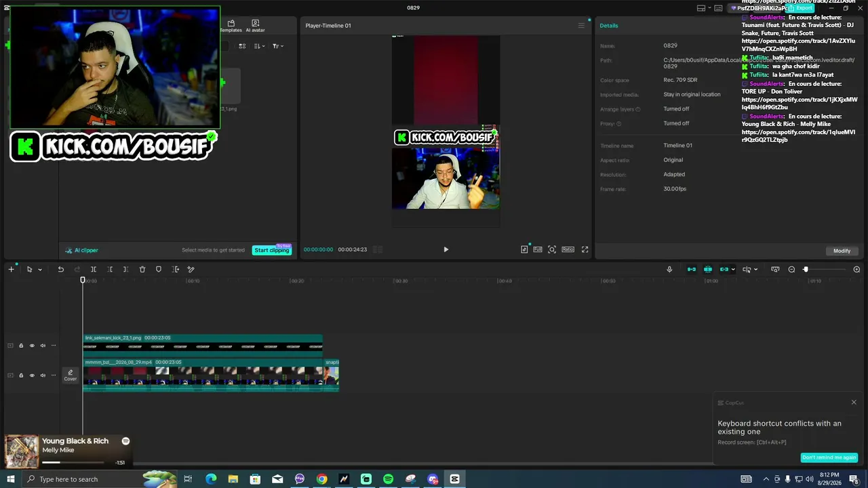This screenshot has width=868, height=488.
Task: Click the fullscreen preview icon
Action: coord(585,249)
